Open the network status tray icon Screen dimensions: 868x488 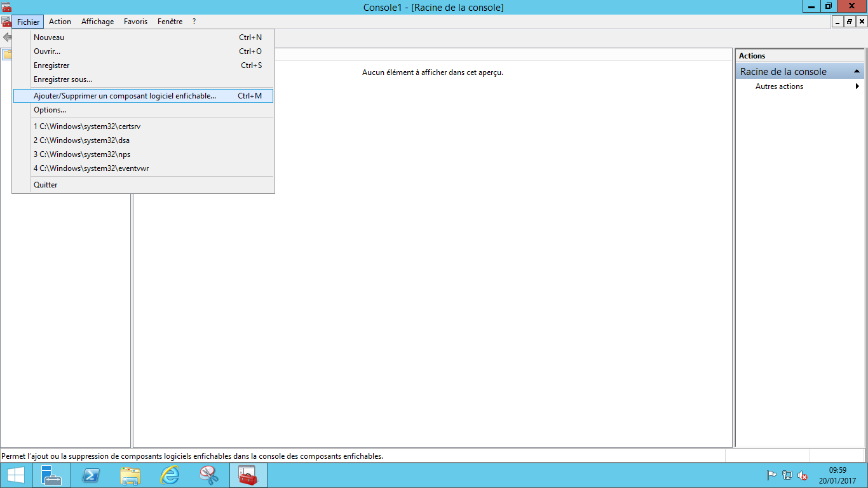click(787, 475)
